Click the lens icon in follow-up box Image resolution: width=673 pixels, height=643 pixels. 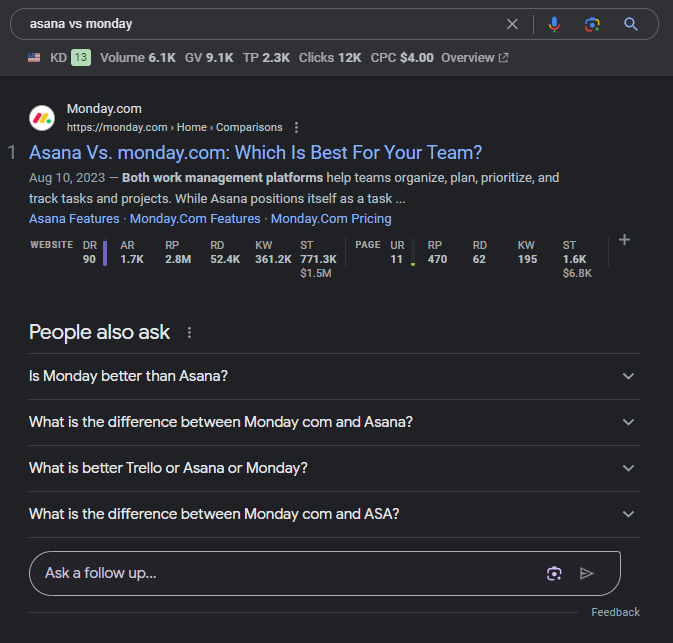554,573
